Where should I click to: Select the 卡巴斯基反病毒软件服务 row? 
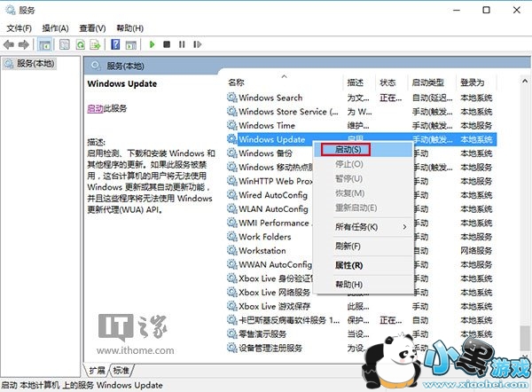coord(362,320)
